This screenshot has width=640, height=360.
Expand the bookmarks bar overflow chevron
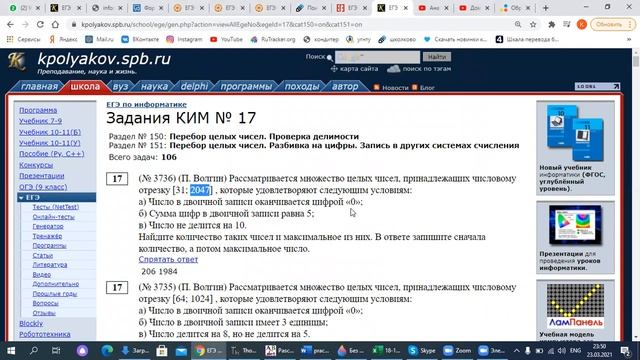click(629, 39)
